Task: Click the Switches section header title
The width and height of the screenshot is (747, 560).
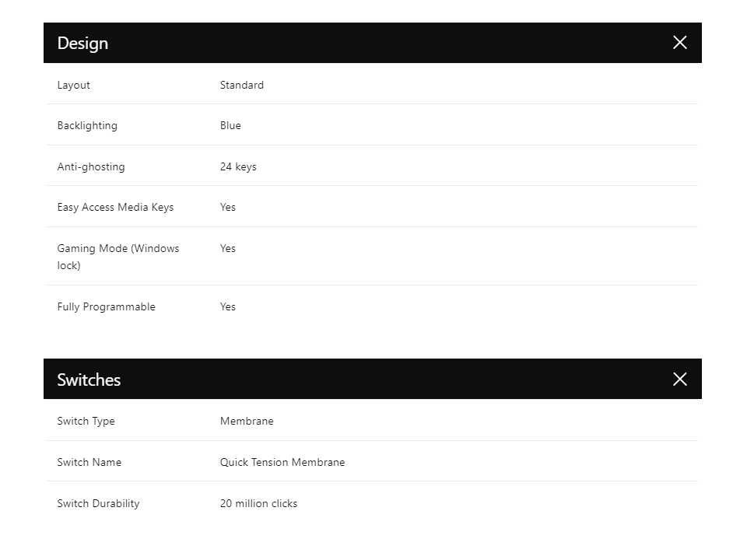Action: pos(89,380)
